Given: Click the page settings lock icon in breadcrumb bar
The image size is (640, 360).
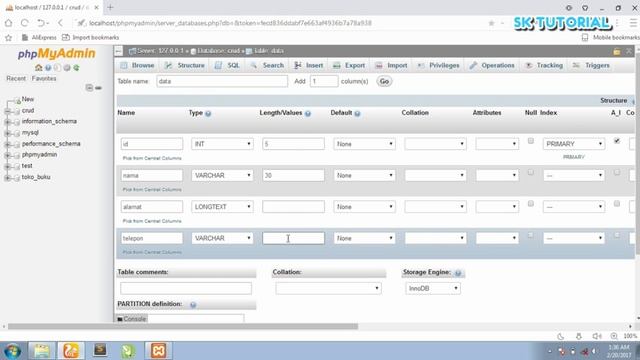Looking at the screenshot, I should tap(617, 51).
